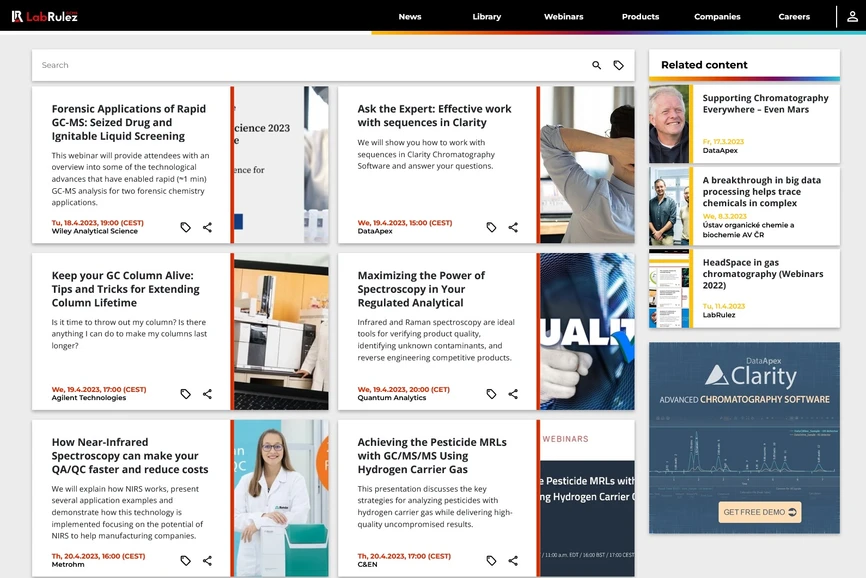Open the Careers menu
The width and height of the screenshot is (866, 578).
[x=794, y=17]
